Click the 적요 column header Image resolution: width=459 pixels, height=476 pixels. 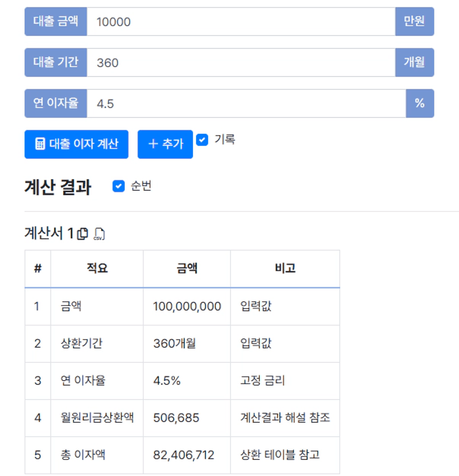point(97,269)
